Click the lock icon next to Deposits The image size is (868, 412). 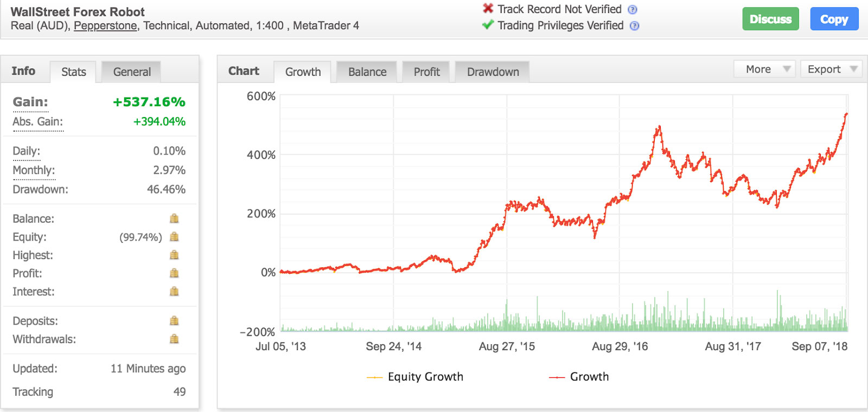point(174,321)
